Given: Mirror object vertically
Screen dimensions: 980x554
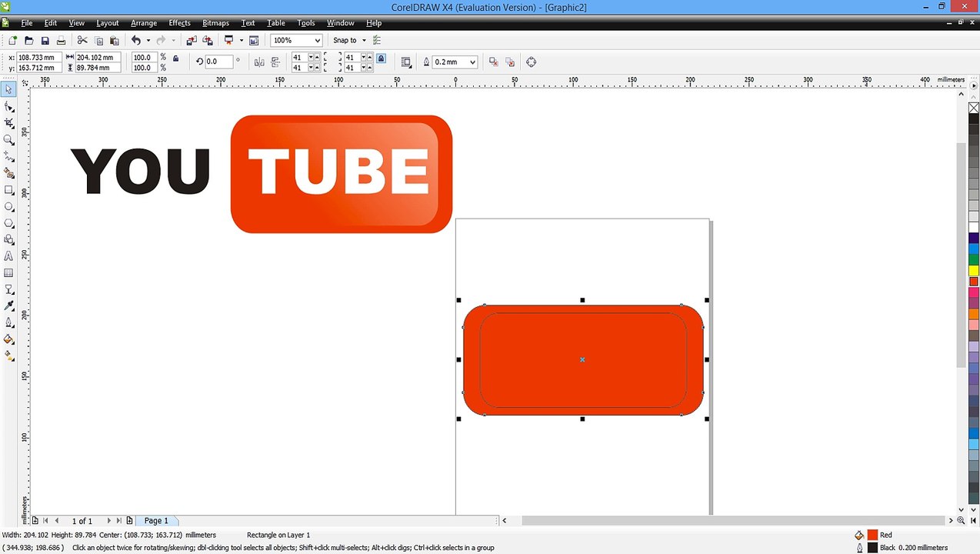Looking at the screenshot, I should [276, 62].
